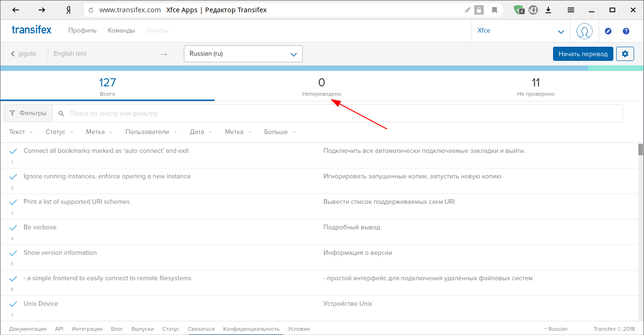Open the compass explore icon

[608, 31]
